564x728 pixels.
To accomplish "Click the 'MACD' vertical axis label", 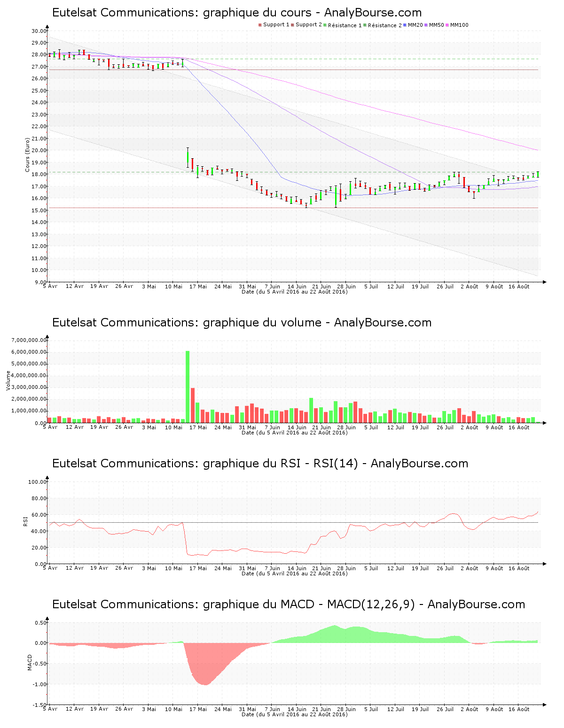I will click(30, 662).
